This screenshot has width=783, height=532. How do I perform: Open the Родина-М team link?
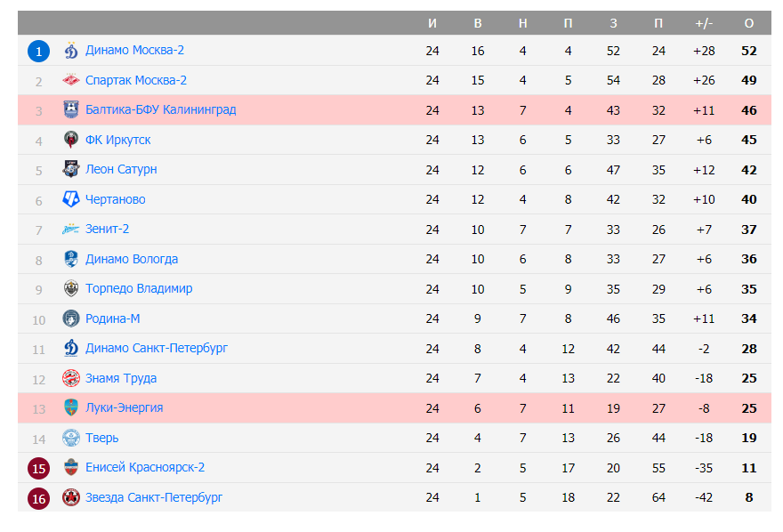pyautogui.click(x=112, y=318)
